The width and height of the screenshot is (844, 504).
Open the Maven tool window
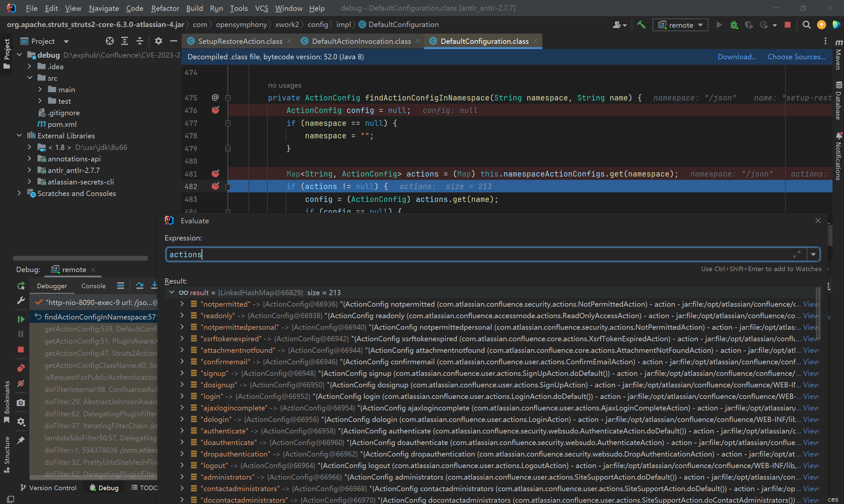click(839, 54)
